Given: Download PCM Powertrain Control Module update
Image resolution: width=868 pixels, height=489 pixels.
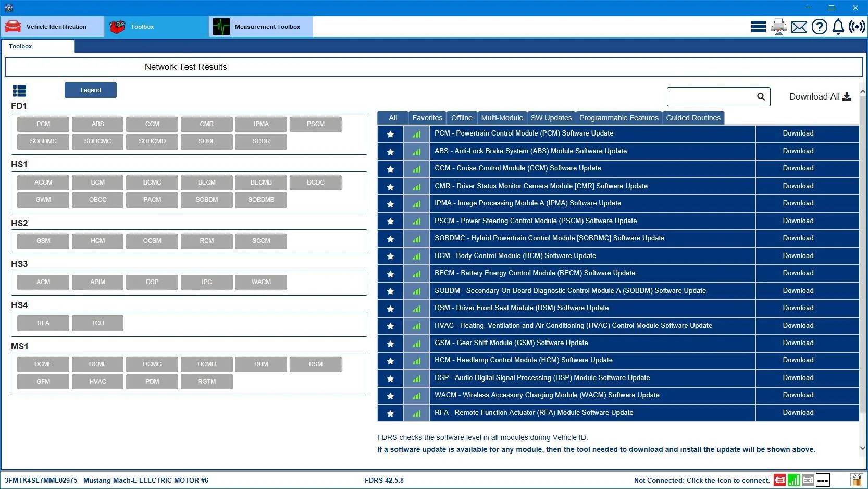Looking at the screenshot, I should tap(798, 133).
